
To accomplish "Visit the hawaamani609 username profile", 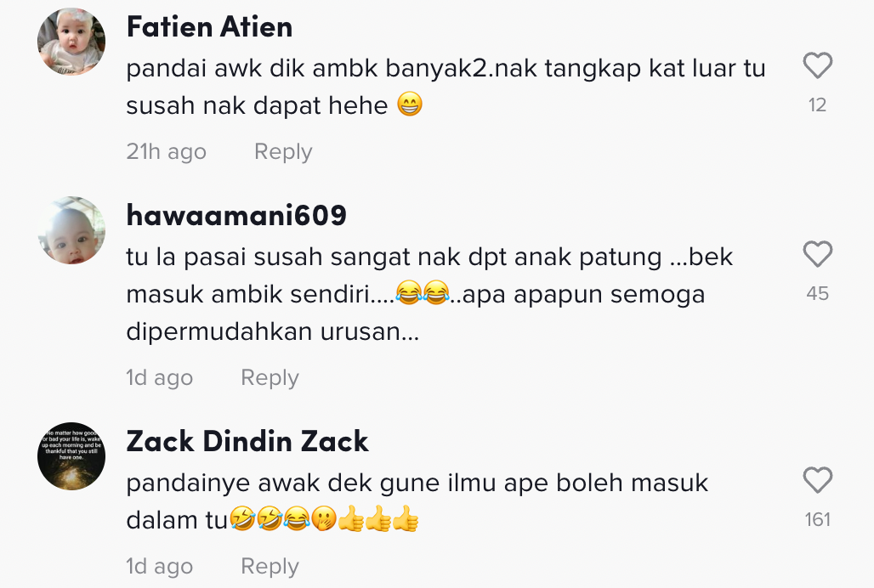I will [x=236, y=215].
